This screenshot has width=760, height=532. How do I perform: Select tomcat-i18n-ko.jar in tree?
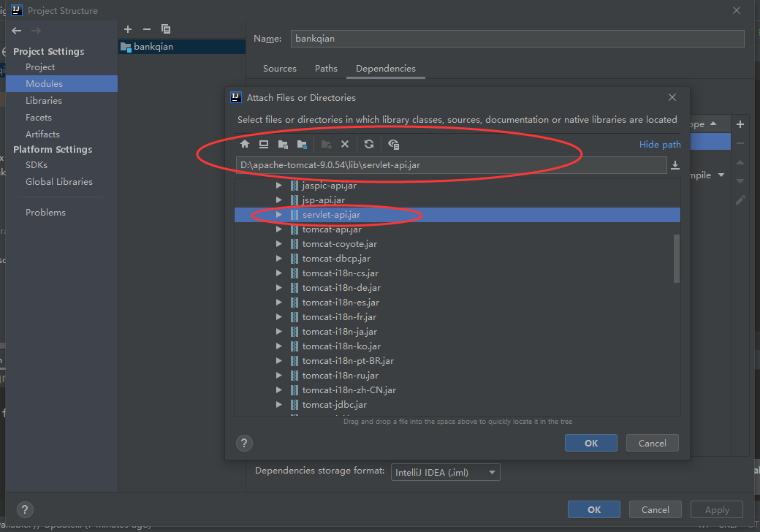[x=341, y=346]
